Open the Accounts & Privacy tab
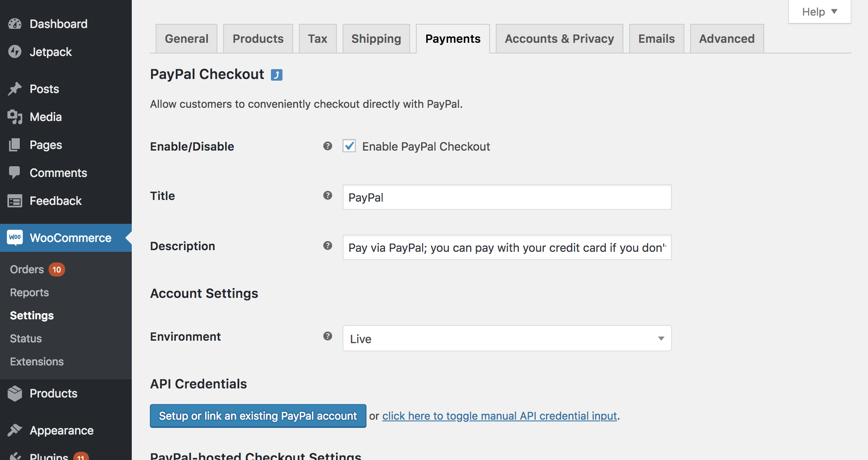Screen dimensions: 868x460 click(559, 39)
